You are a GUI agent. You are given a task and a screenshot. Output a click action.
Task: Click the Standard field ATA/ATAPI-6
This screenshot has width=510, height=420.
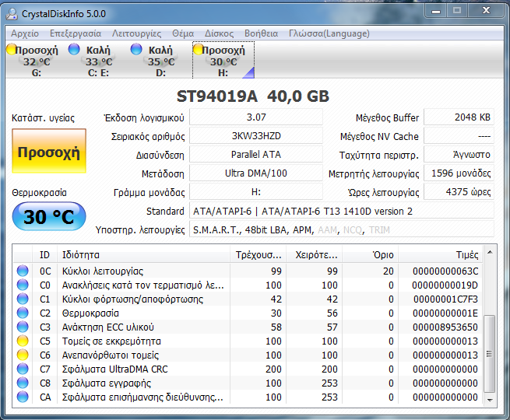tap(342, 211)
